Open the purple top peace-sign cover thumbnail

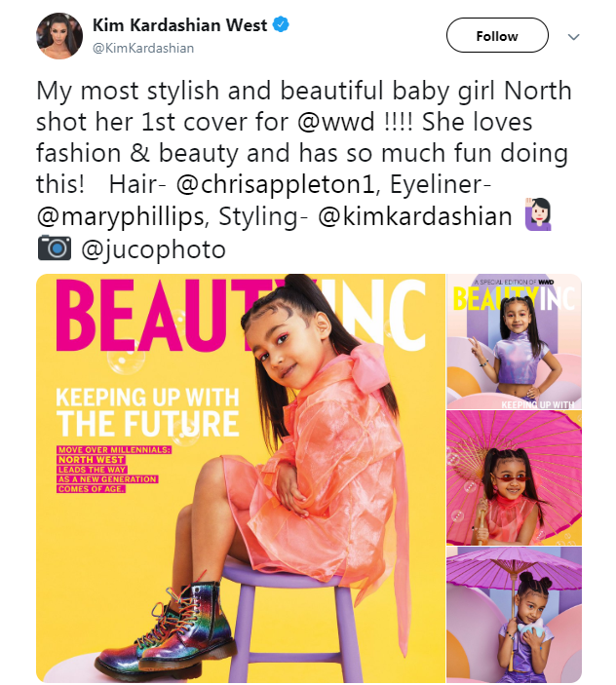515,342
